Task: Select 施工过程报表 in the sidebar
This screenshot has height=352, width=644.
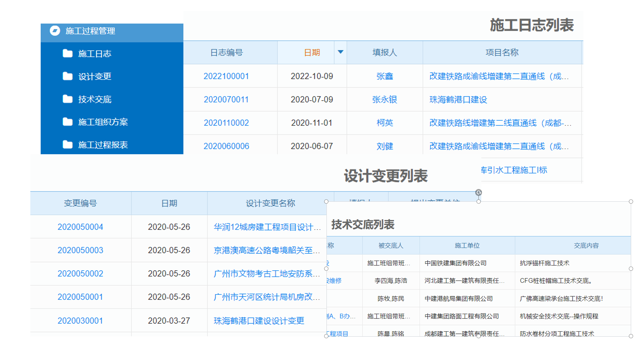Action: pyautogui.click(x=103, y=145)
